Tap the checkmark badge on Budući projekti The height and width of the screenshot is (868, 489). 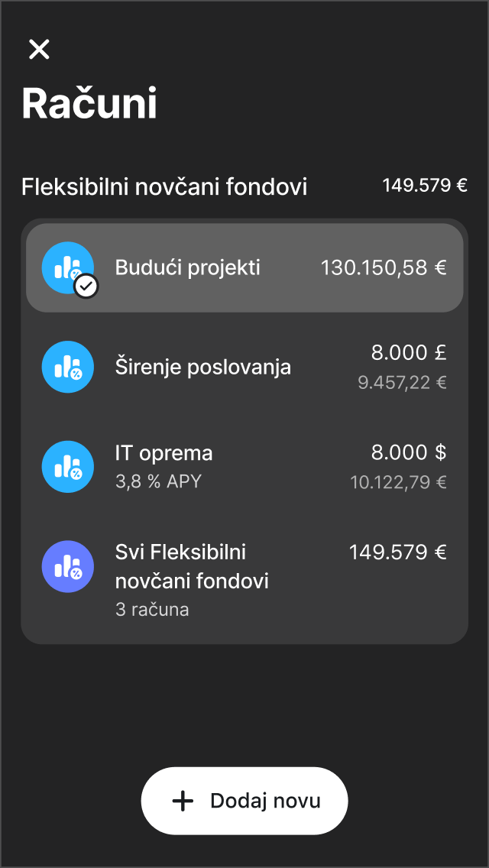coord(86,284)
